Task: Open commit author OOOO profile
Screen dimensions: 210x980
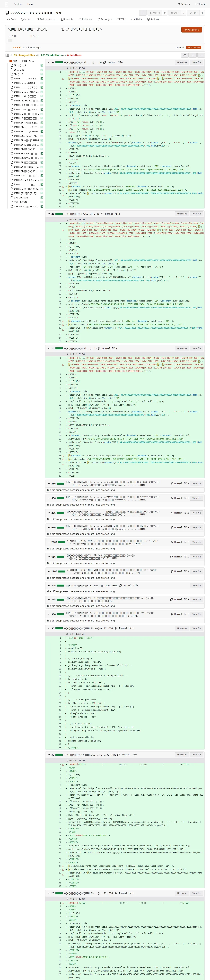Action: click(17, 48)
